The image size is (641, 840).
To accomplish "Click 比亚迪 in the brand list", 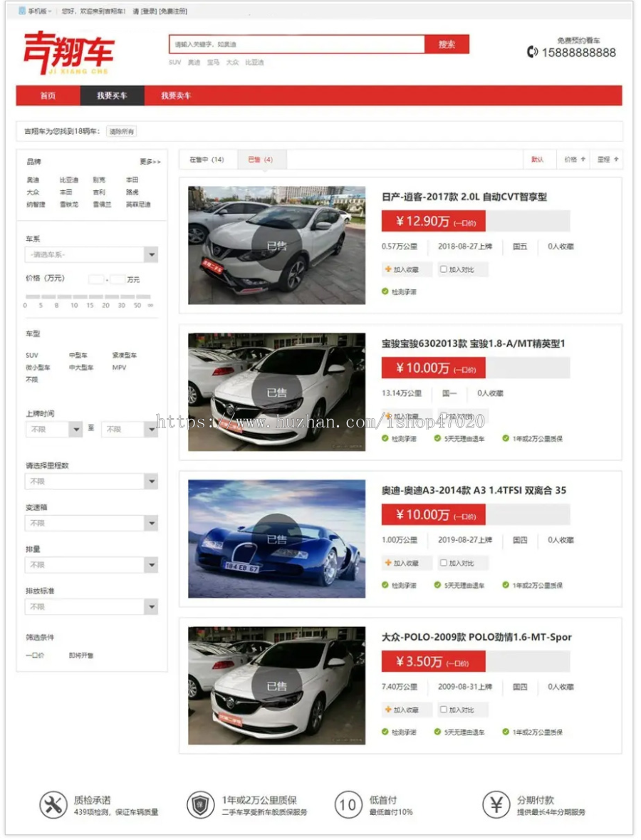I will [68, 180].
